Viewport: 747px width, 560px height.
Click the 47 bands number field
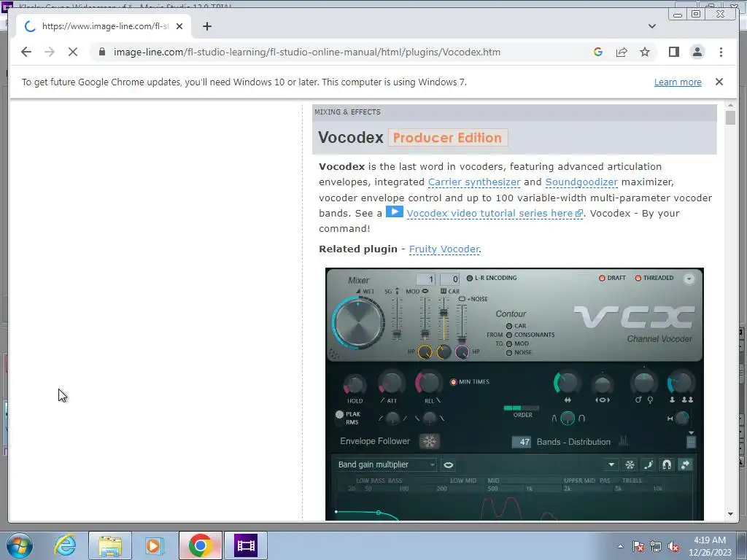(x=522, y=442)
